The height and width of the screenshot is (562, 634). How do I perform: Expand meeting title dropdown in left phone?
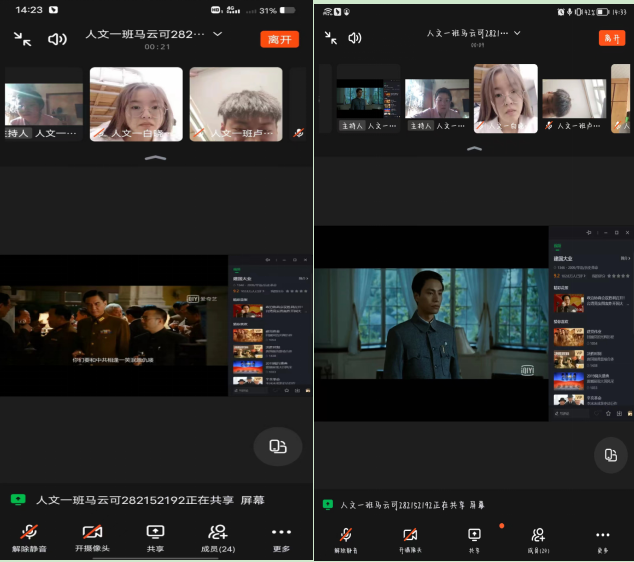coord(218,34)
